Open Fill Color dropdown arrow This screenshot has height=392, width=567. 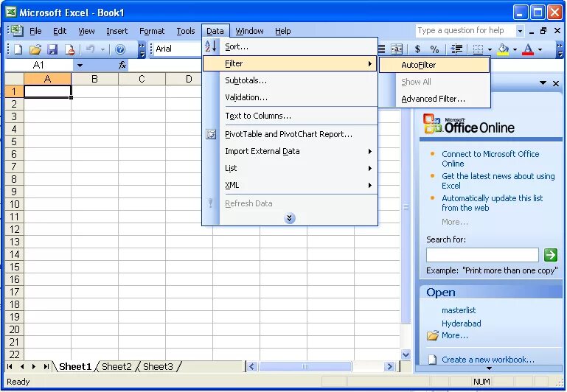tap(515, 49)
